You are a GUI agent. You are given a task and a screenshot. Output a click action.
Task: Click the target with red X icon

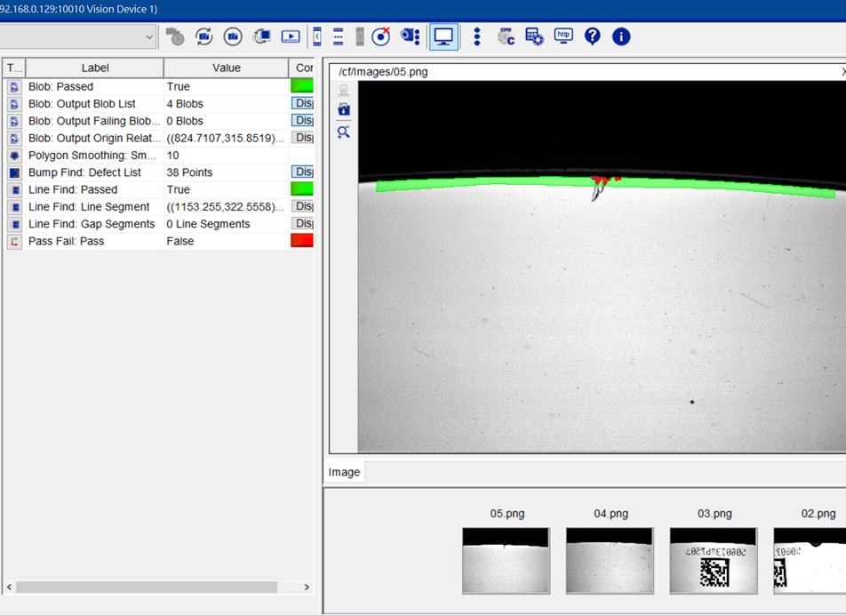pyautogui.click(x=381, y=36)
